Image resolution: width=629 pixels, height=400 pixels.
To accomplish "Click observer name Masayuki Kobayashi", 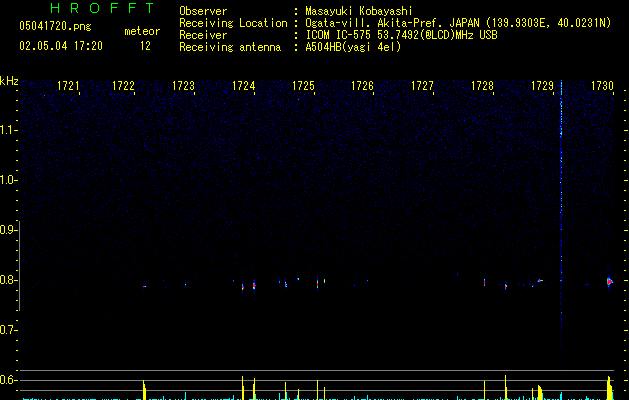I will coord(359,11).
